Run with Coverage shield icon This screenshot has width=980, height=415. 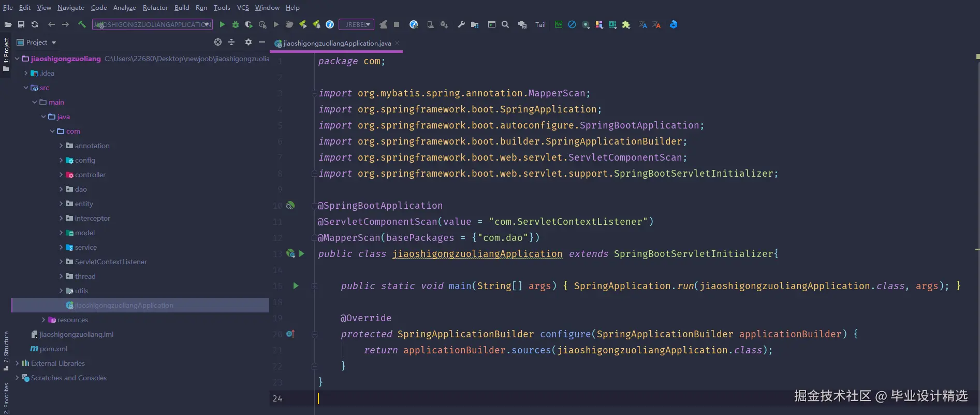point(249,24)
